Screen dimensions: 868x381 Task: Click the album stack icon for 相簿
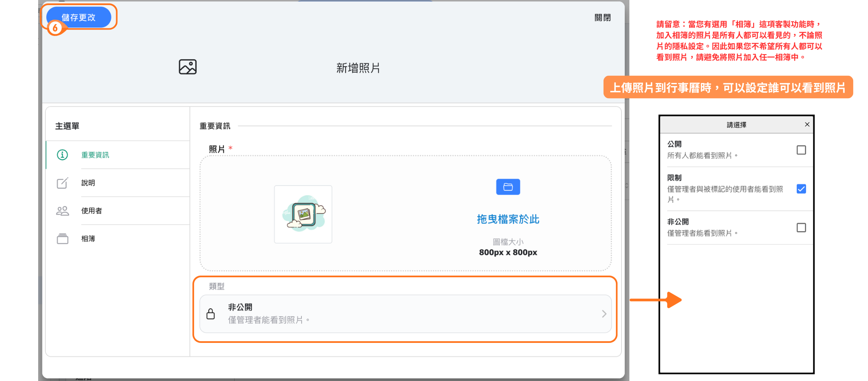62,239
